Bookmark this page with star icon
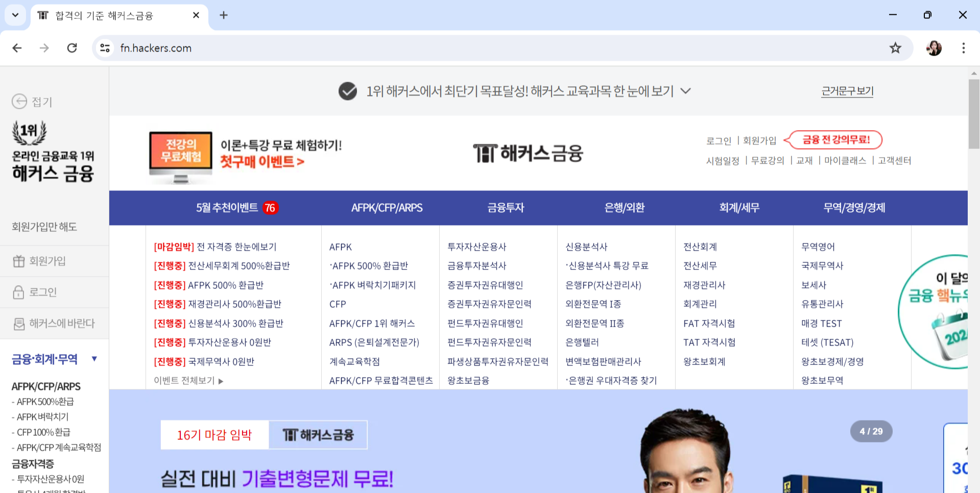The width and height of the screenshot is (980, 493). pos(895,48)
